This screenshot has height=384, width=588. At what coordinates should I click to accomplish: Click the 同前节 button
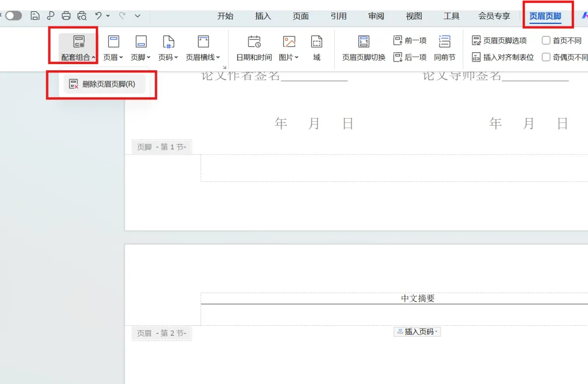[x=445, y=47]
